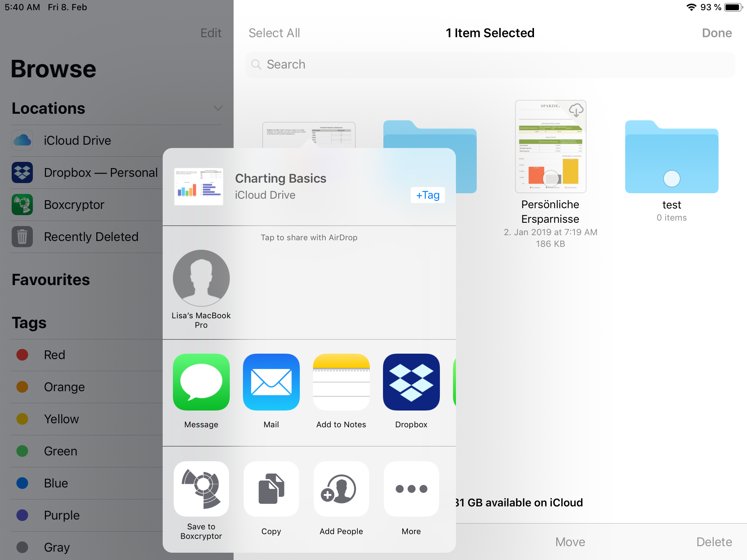Tap Charting Basics file thumbnail
Image resolution: width=747 pixels, height=560 pixels.
(x=199, y=186)
